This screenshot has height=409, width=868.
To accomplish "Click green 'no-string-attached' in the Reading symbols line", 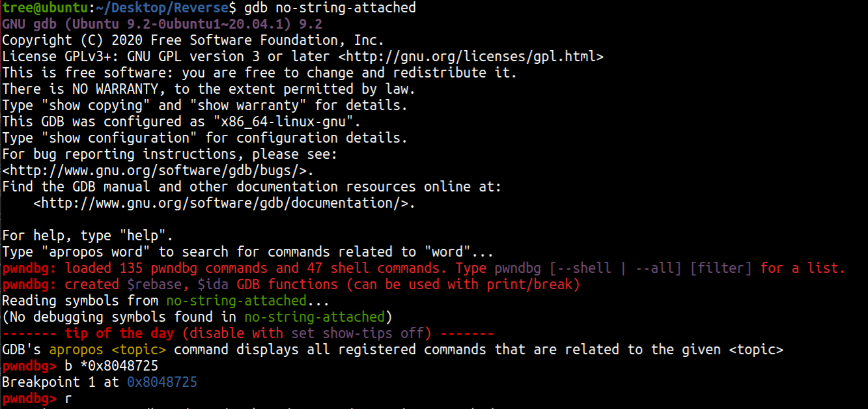I will point(236,301).
